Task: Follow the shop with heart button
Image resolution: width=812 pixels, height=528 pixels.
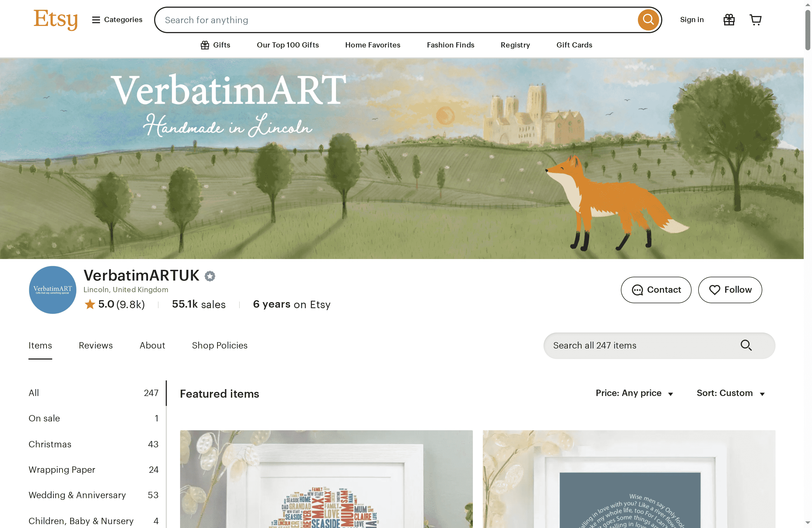Action: click(730, 290)
